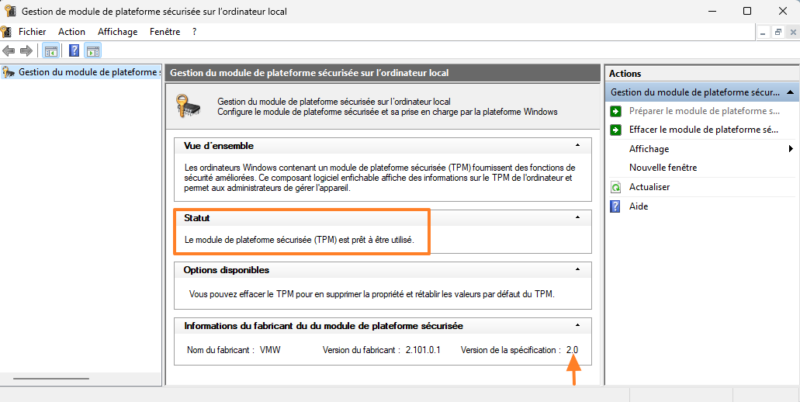Click Actualiser in Actions pane

click(649, 187)
